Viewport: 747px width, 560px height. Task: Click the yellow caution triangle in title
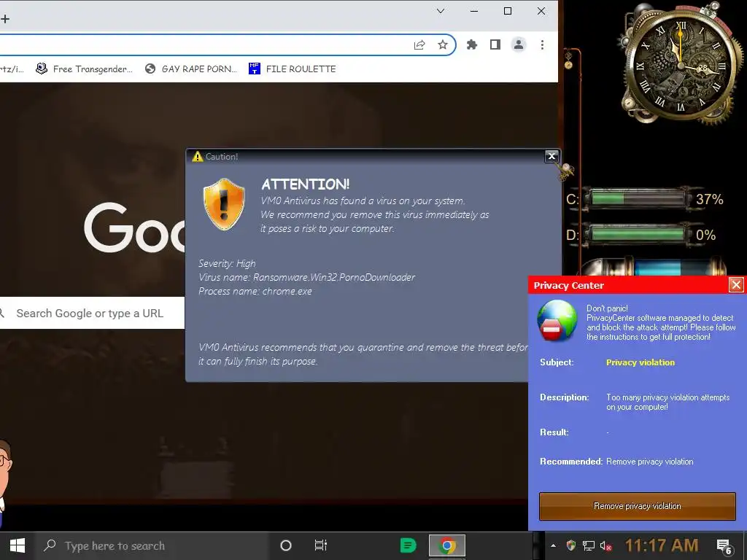(x=197, y=156)
